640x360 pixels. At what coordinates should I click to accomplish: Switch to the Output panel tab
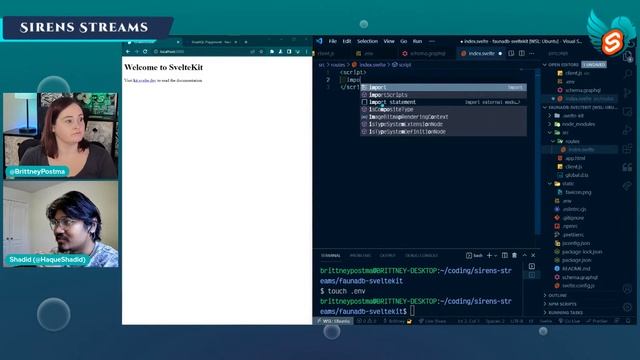(387, 256)
